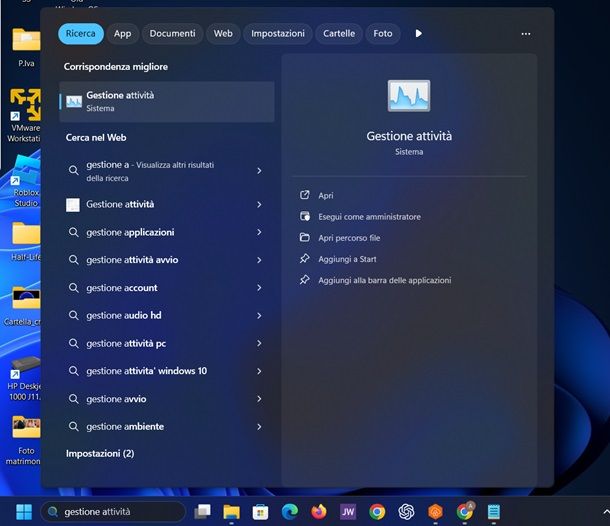Select VMware Workstation desktop shortcut
The width and height of the screenshot is (610, 526).
[x=24, y=116]
